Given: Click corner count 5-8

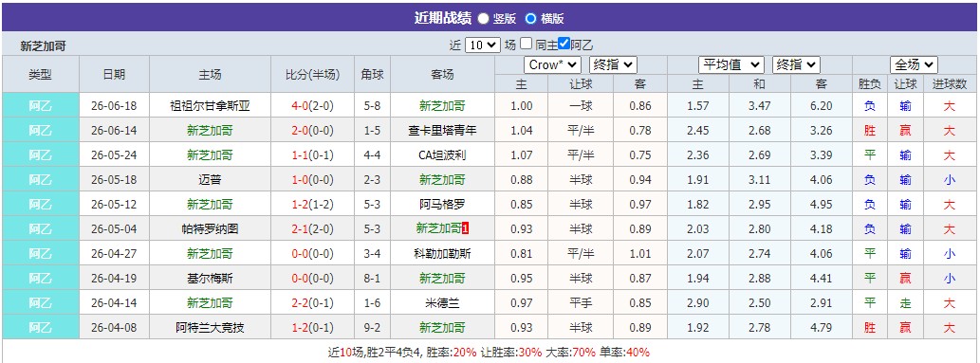Looking at the screenshot, I should 373,106.
